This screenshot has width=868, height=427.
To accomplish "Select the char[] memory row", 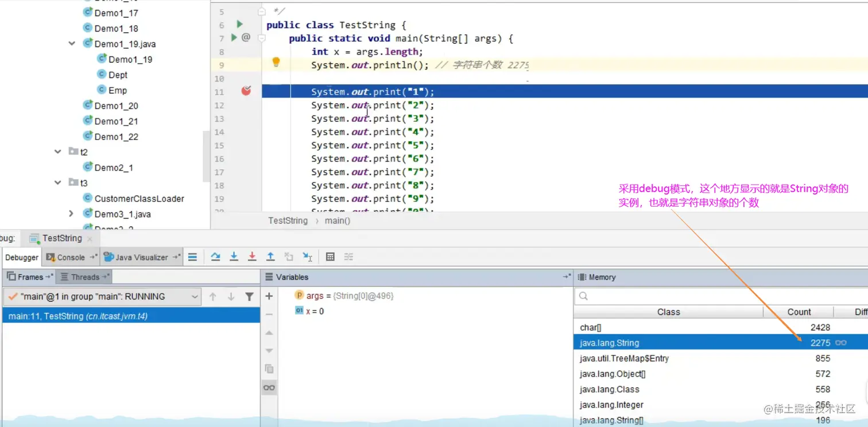I will coord(720,327).
